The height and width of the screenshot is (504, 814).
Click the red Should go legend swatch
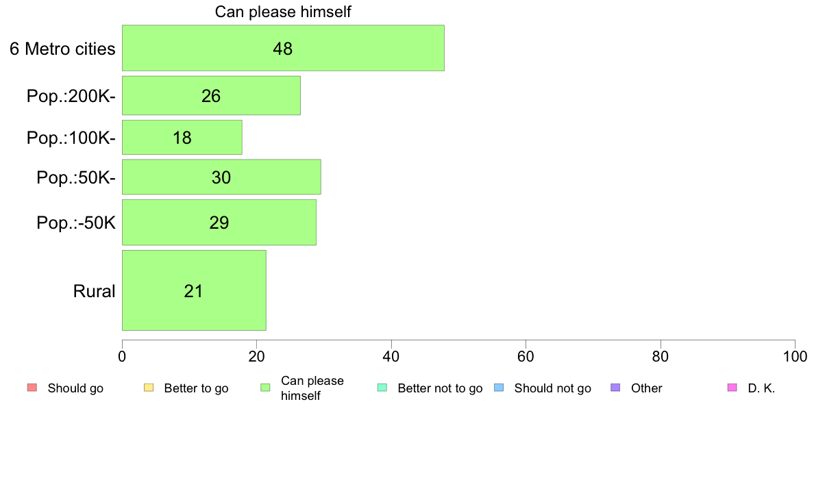coord(32,388)
